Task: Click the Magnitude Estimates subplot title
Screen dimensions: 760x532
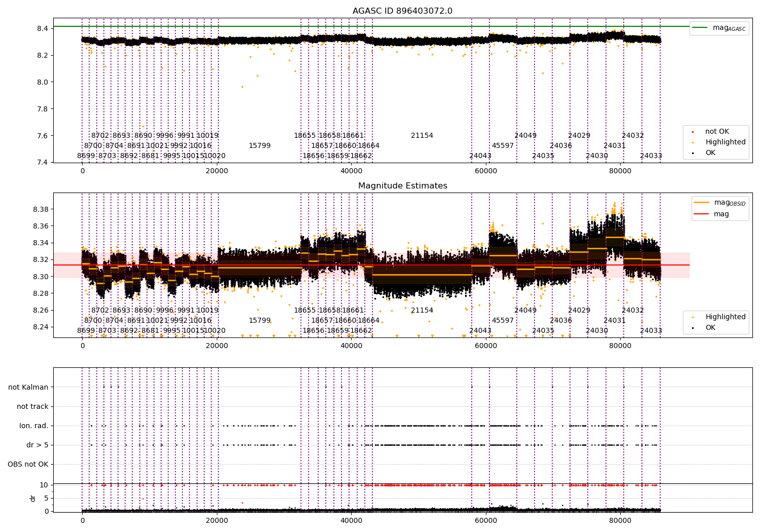Action: [403, 186]
